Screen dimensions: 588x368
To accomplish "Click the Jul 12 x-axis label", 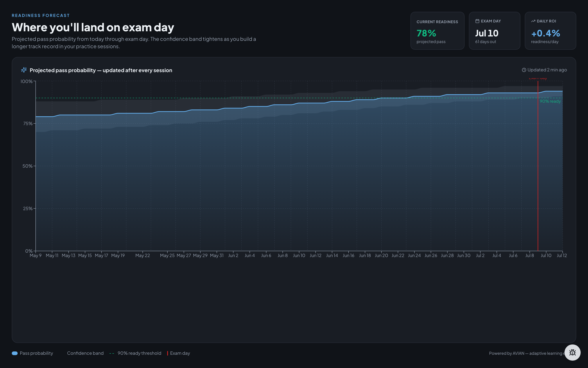I will (562, 256).
